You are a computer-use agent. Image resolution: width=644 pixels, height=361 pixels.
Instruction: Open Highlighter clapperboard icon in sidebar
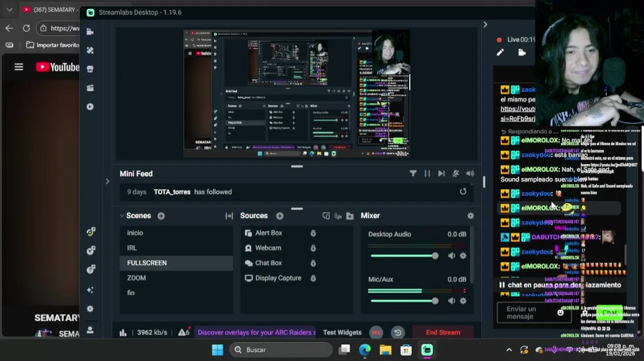[90, 88]
